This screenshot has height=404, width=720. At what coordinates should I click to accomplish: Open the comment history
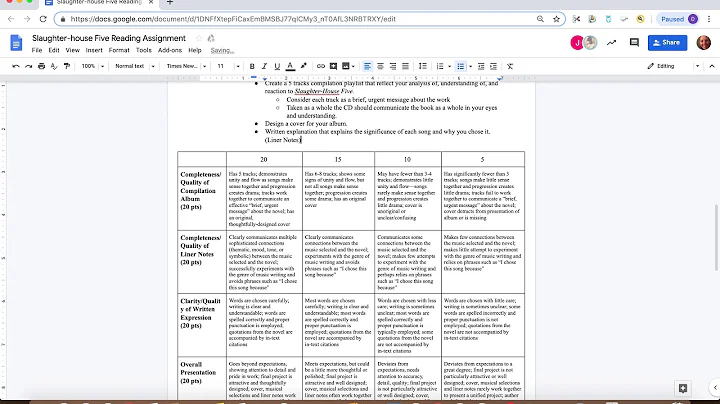[x=634, y=43]
